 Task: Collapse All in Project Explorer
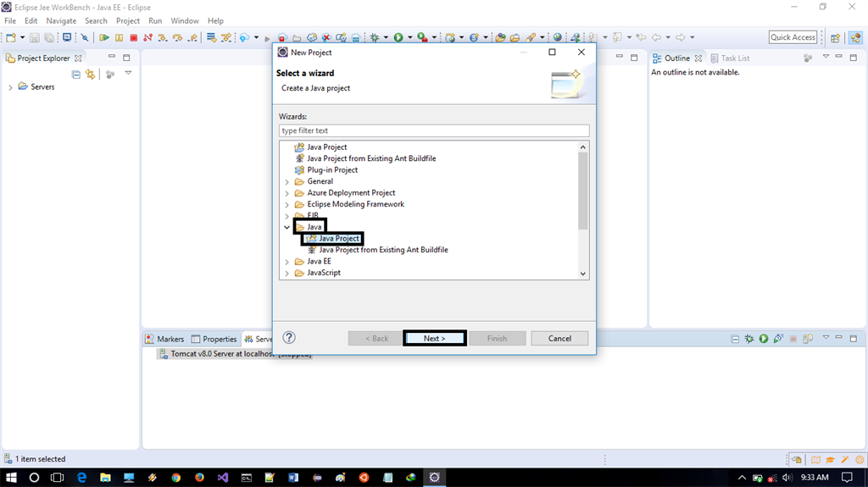pyautogui.click(x=76, y=75)
